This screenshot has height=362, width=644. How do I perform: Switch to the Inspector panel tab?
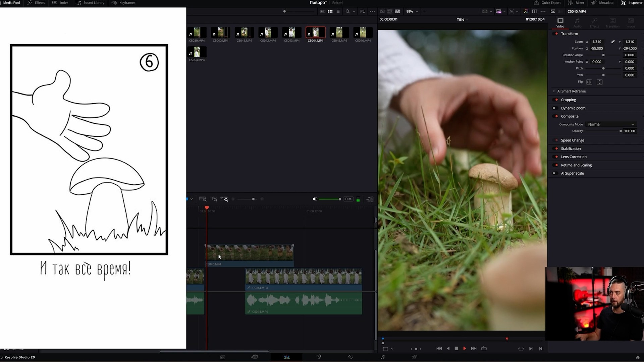(632, 3)
